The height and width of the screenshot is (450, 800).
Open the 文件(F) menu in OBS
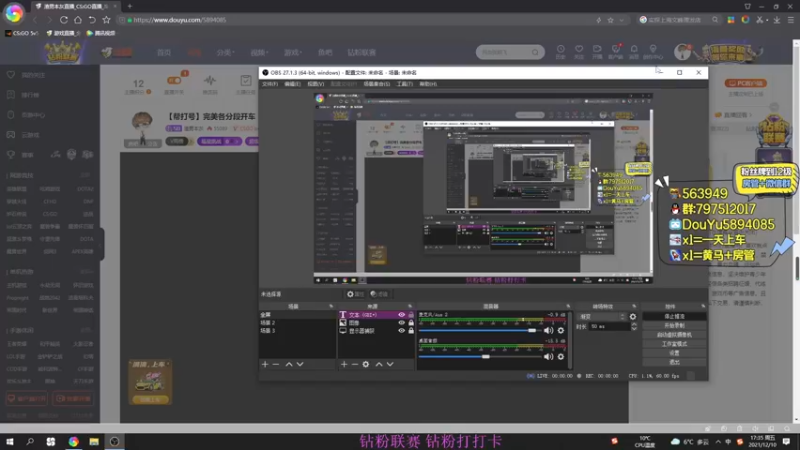click(270, 84)
